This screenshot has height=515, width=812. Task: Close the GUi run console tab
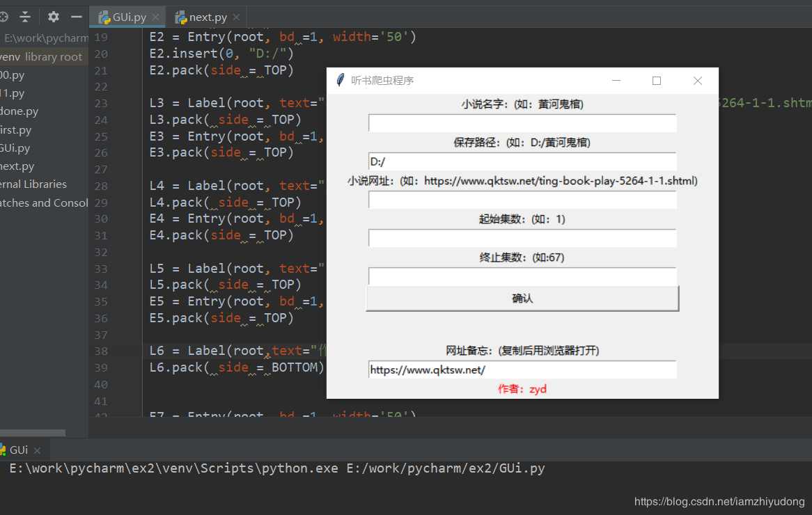point(38,450)
